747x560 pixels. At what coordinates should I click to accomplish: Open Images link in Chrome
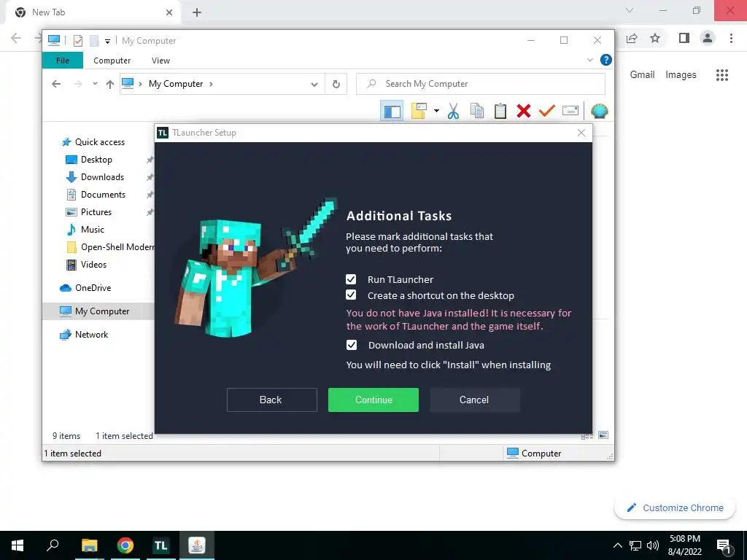[x=681, y=75]
